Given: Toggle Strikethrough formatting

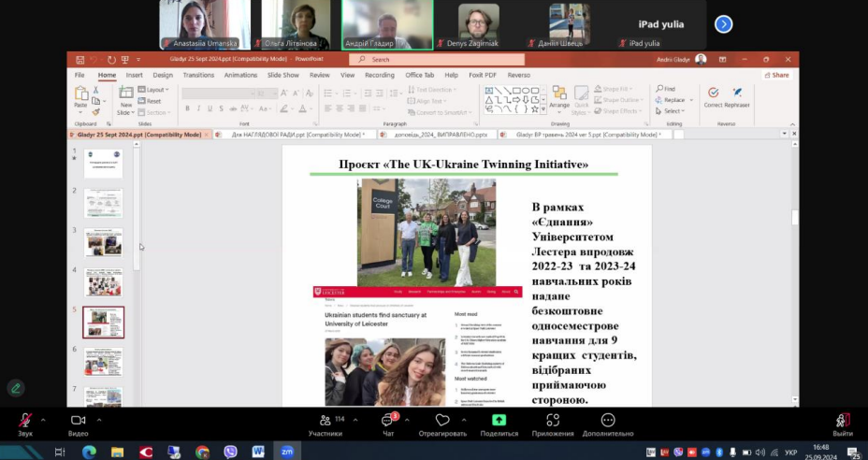Looking at the screenshot, I should [x=233, y=108].
